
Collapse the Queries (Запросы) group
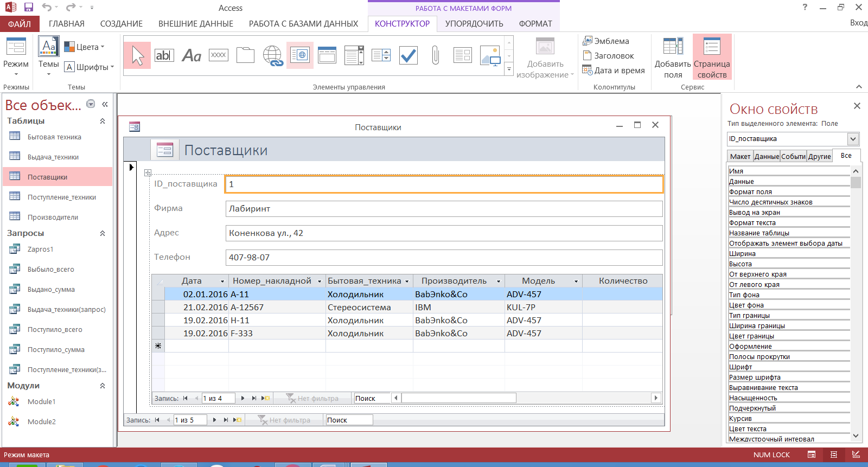pyautogui.click(x=103, y=233)
